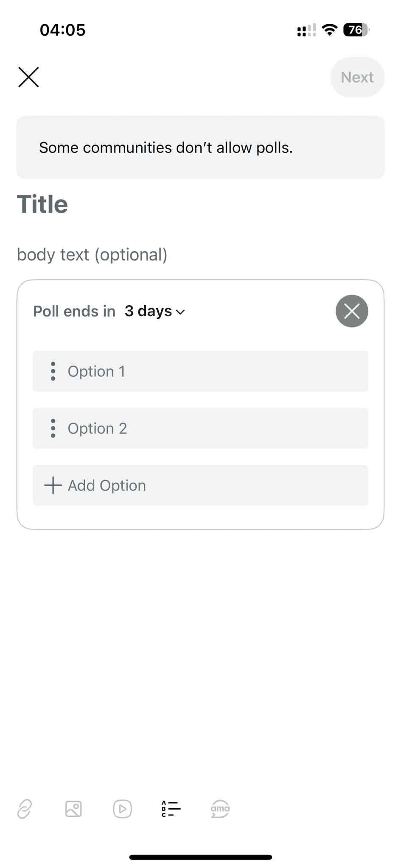Tap the plus icon to add option
This screenshot has height=868, width=401.
click(53, 485)
